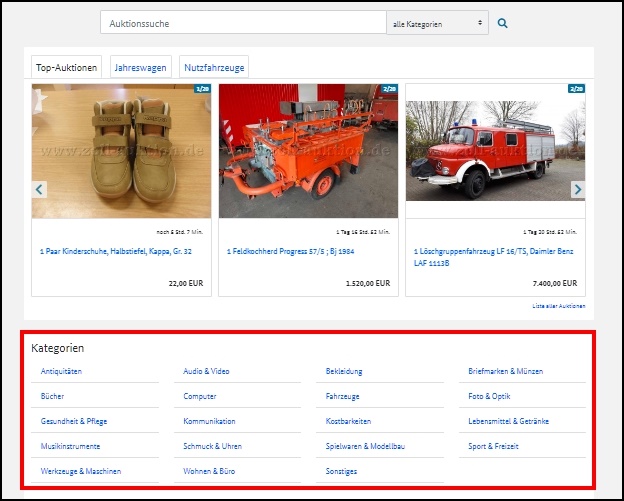View the Sonstiges category
The height and width of the screenshot is (501, 624).
[x=341, y=471]
